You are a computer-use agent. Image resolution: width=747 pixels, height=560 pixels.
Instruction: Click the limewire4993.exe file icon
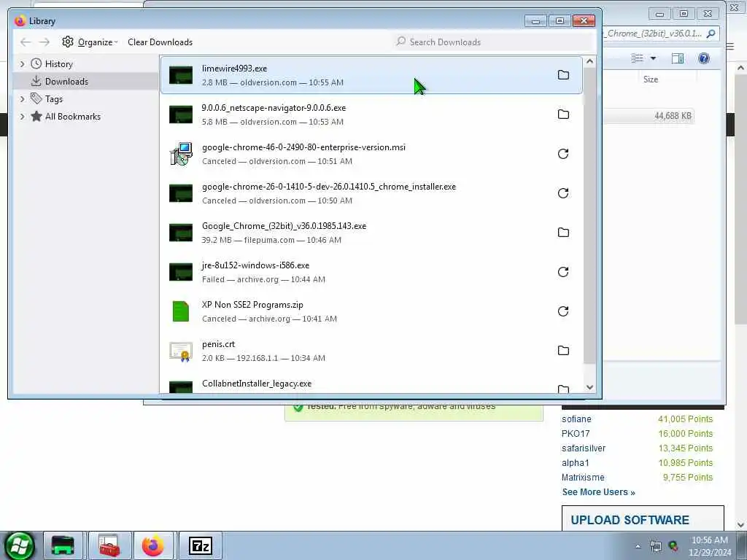181,75
